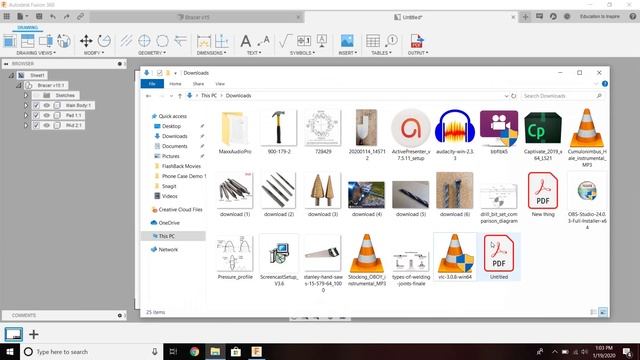Switch Explorer to large thumbnails layout
Image resolution: width=640 pixels, height=360 pixels.
[603, 312]
